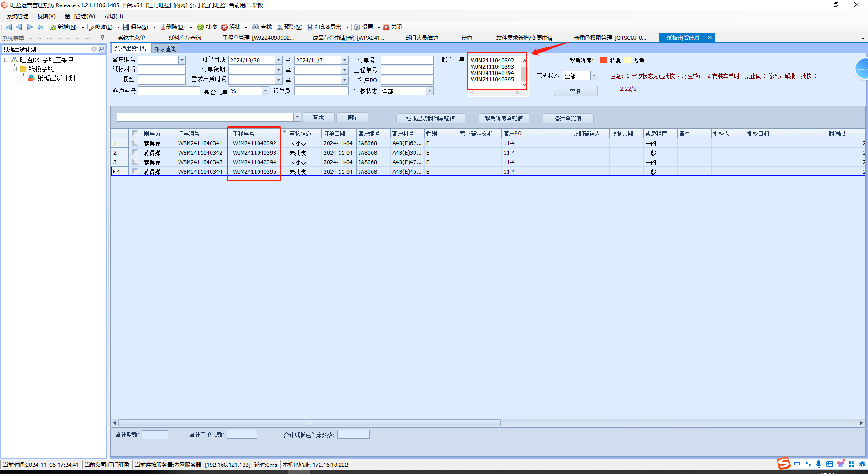Open the 订单日期 end date 2024/11/7 dropdown
868x474 pixels.
point(344,60)
